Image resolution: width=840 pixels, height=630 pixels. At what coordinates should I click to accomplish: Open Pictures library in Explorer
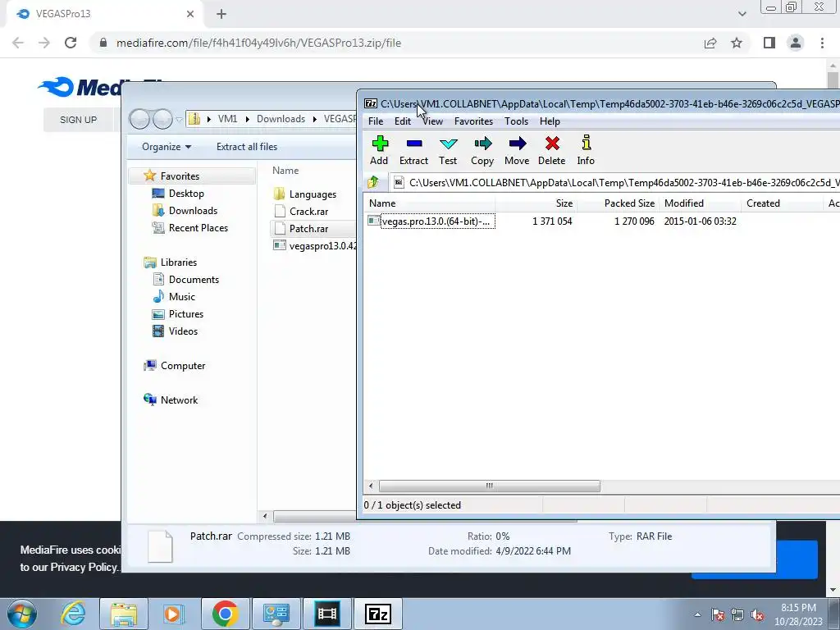tap(186, 314)
